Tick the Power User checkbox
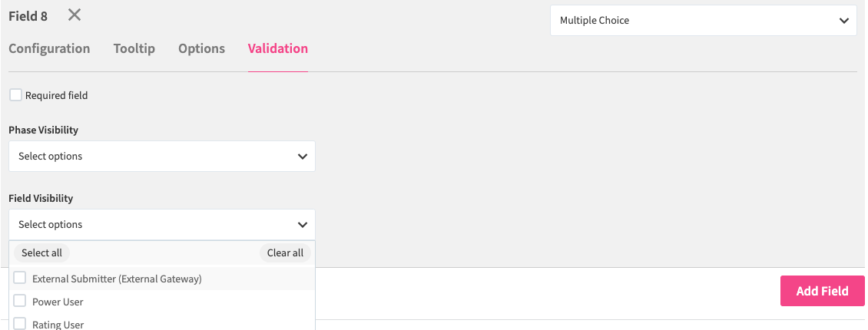The width and height of the screenshot is (868, 330). pos(20,302)
